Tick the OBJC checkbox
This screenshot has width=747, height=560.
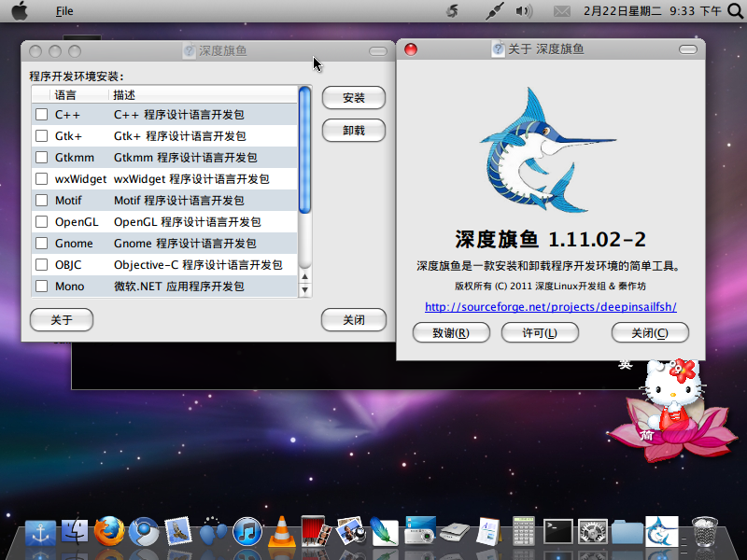point(42,264)
